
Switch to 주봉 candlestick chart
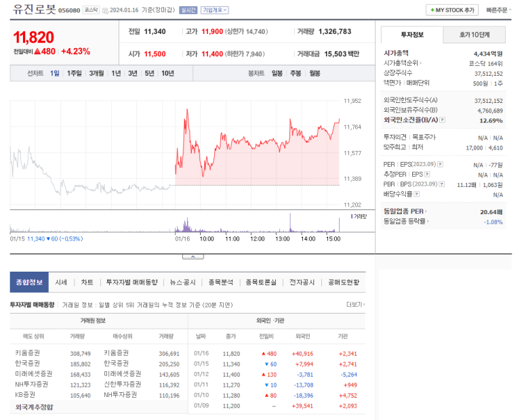pos(296,73)
